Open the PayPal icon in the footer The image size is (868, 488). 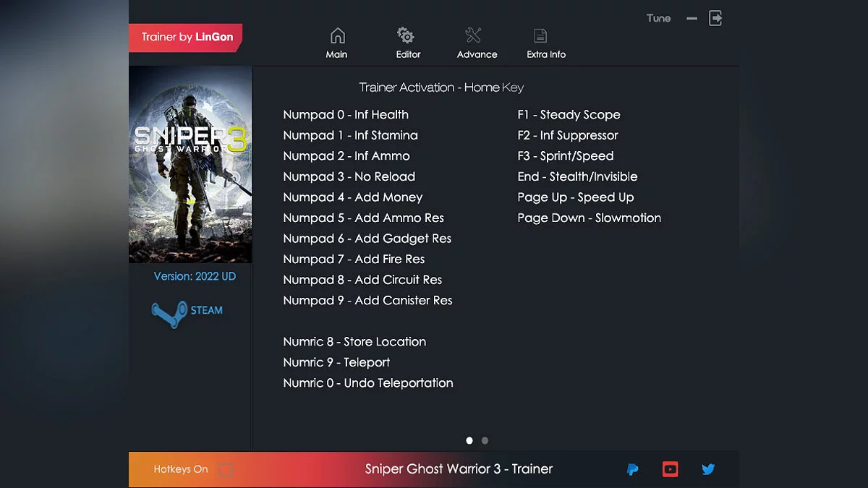(632, 469)
